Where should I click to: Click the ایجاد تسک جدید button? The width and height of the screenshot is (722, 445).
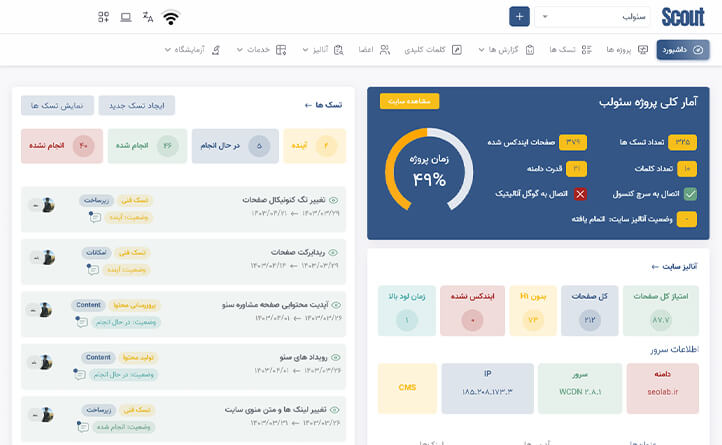(x=137, y=105)
